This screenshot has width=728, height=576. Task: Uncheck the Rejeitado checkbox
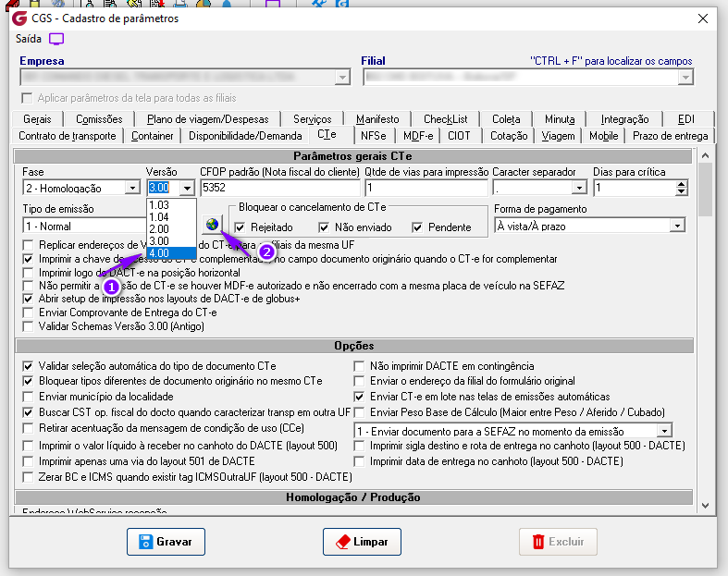tap(240, 227)
